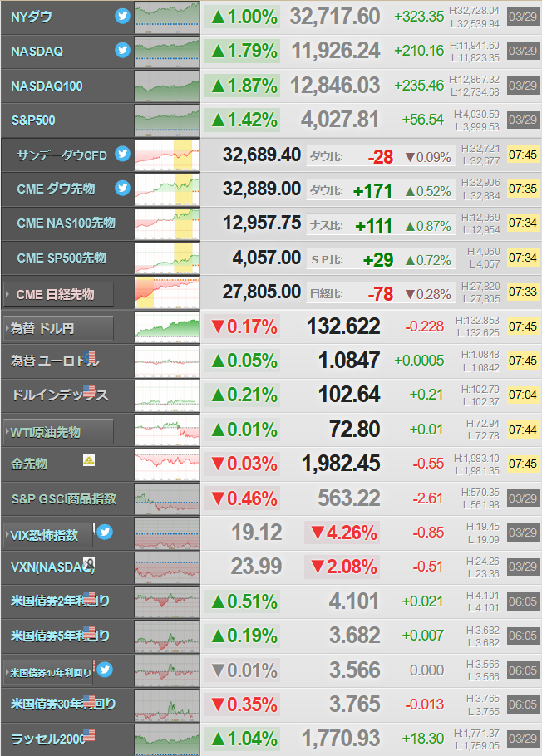
Task: Click the S&P500 value 4,027.81
Action: (340, 120)
